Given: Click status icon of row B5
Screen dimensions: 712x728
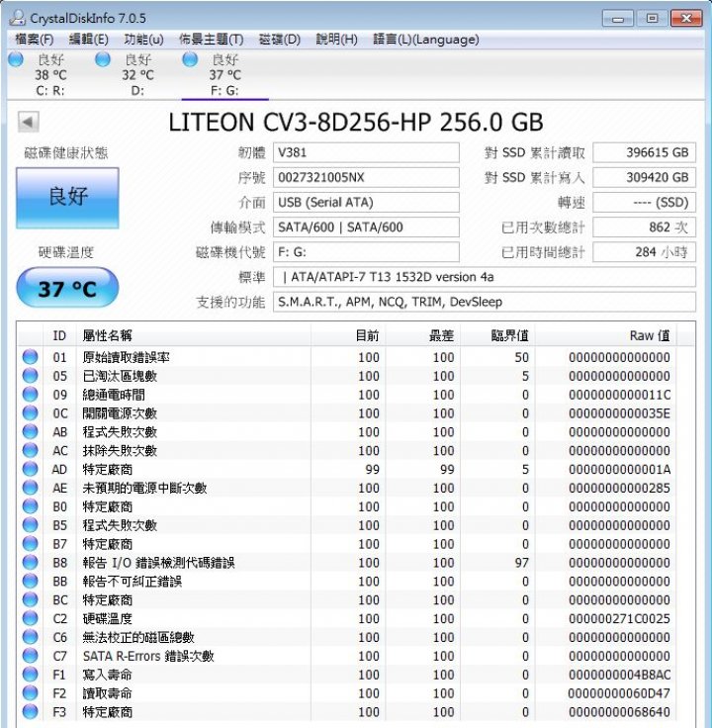Looking at the screenshot, I should 31,524.
